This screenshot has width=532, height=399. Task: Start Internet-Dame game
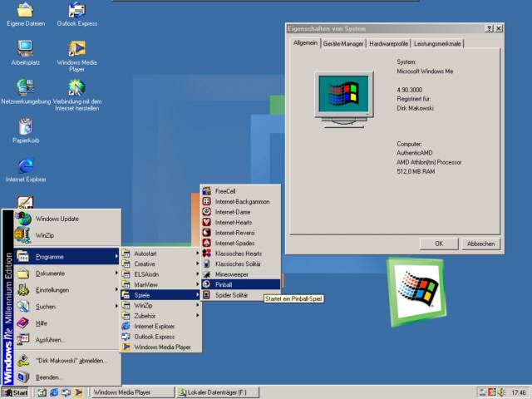pos(241,212)
